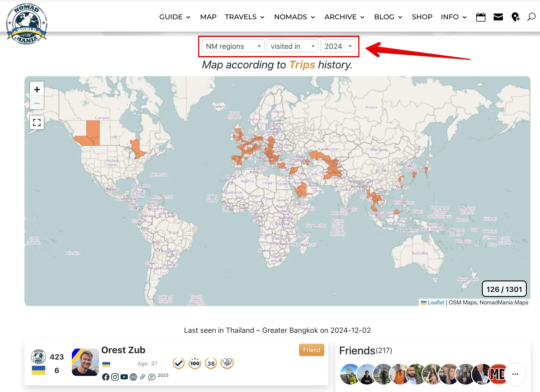Open Orest Zub's Instagram profile
This screenshot has height=392, width=540.
[x=115, y=377]
